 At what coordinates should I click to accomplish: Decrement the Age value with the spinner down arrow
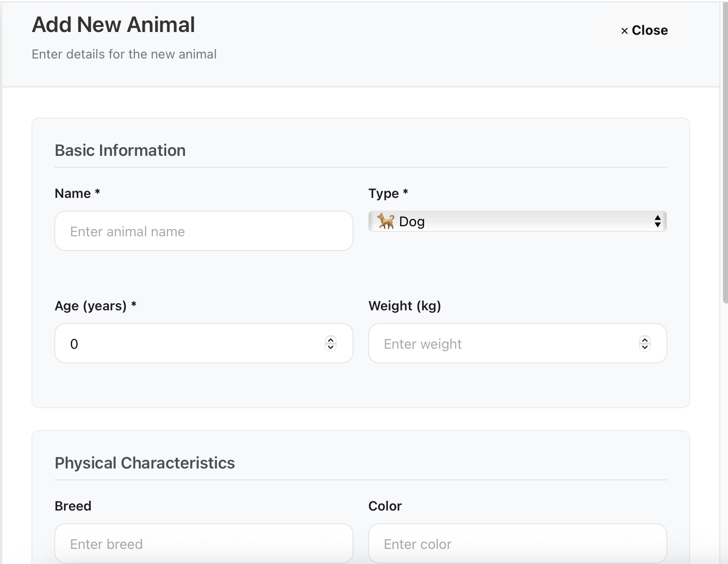point(330,347)
